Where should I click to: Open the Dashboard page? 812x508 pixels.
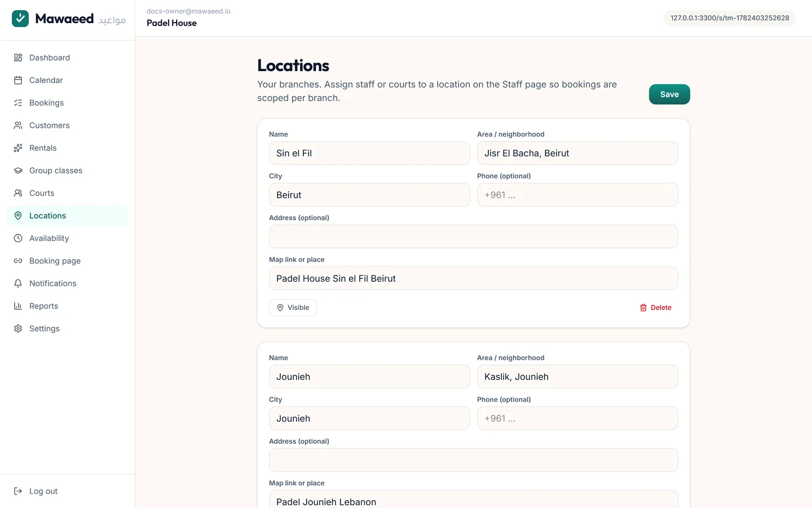coord(68,58)
